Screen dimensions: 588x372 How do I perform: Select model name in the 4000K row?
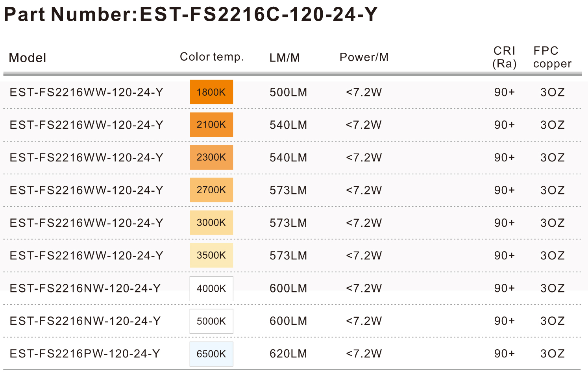click(x=85, y=289)
